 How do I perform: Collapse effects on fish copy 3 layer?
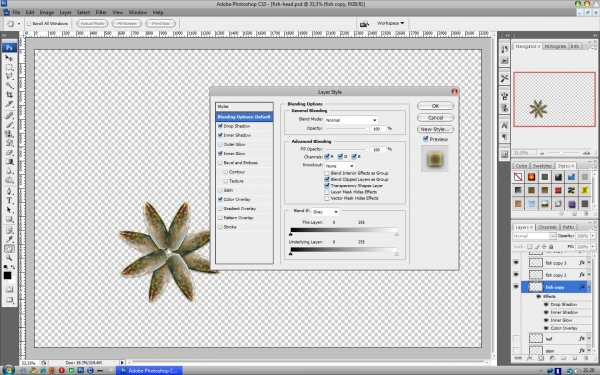click(589, 263)
